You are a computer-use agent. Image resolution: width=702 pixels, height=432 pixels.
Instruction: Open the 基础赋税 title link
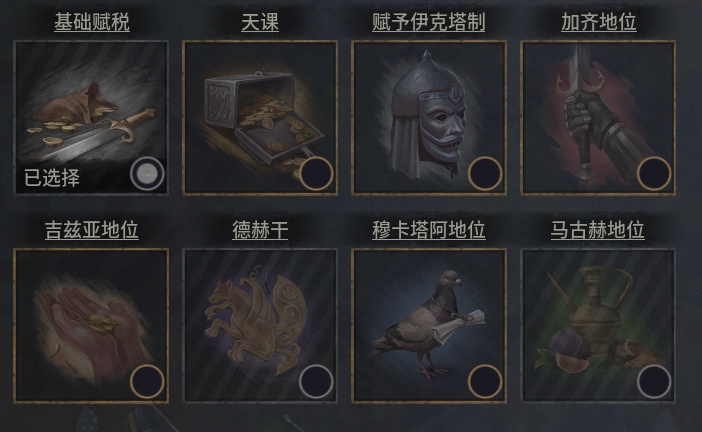(x=92, y=22)
